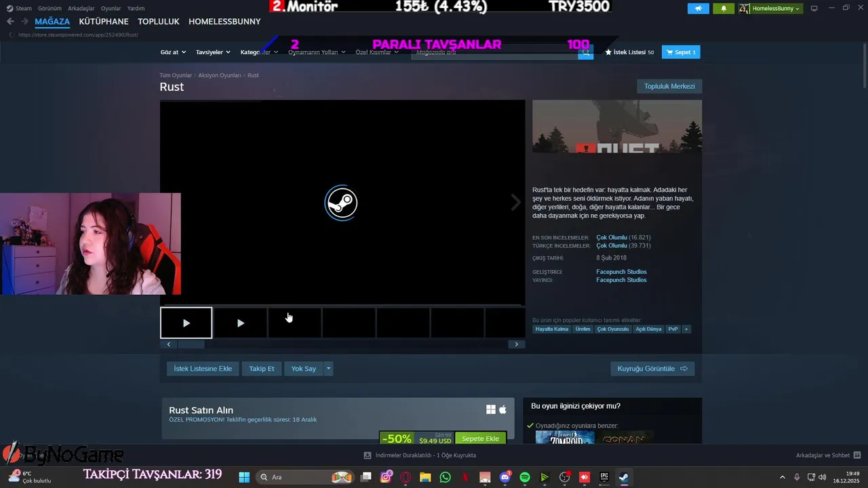Viewport: 868px width, 488px height.
Task: Open the volume control in the system tray
Action: click(x=823, y=477)
